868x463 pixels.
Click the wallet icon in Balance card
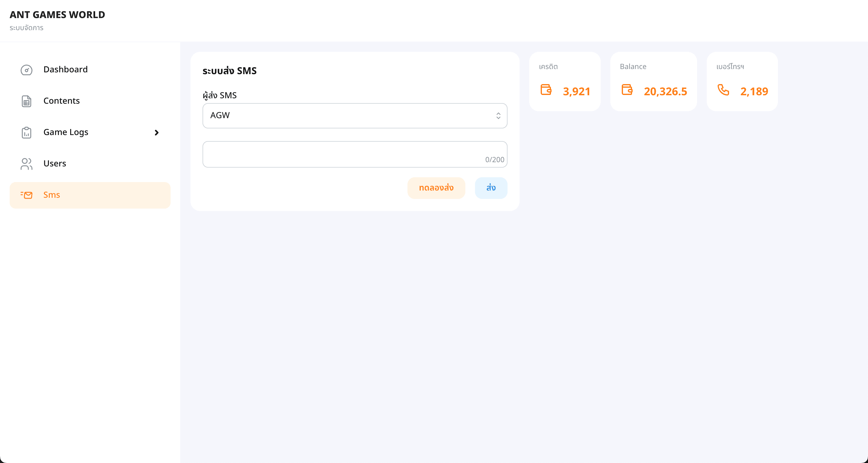627,90
